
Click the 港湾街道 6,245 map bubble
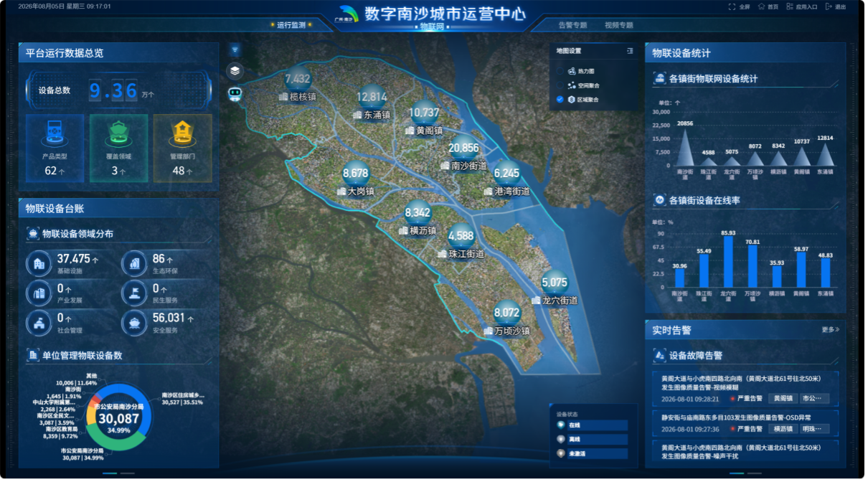[506, 174]
